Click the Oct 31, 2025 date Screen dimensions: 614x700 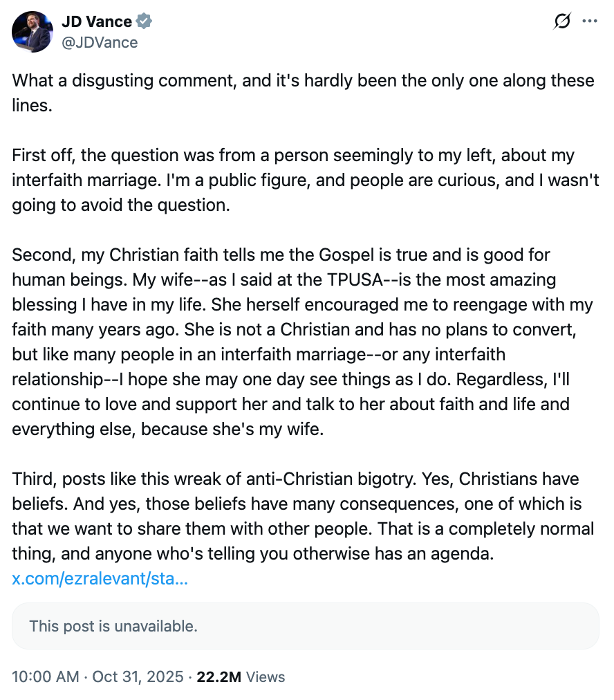(138, 676)
